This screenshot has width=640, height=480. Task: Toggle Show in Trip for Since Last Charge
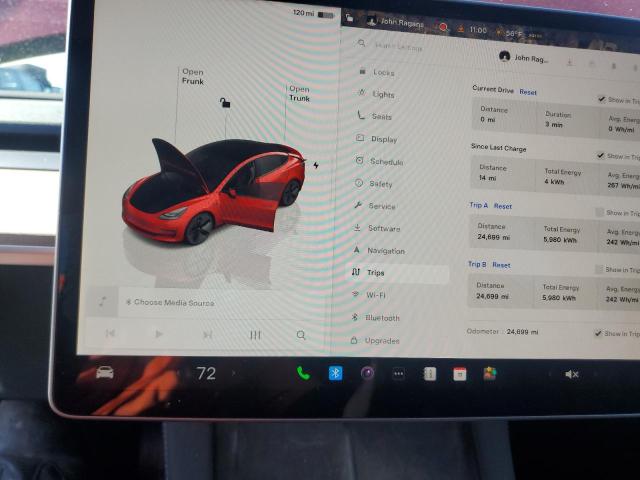click(x=600, y=156)
